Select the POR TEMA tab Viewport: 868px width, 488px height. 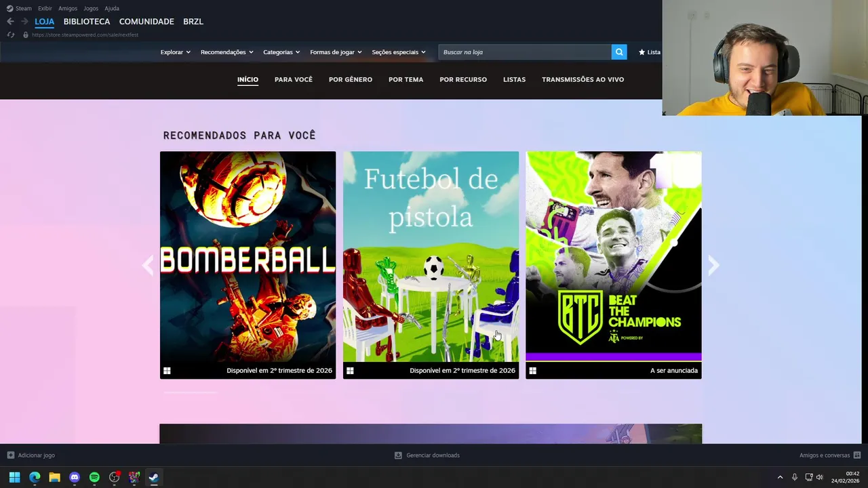(x=406, y=79)
